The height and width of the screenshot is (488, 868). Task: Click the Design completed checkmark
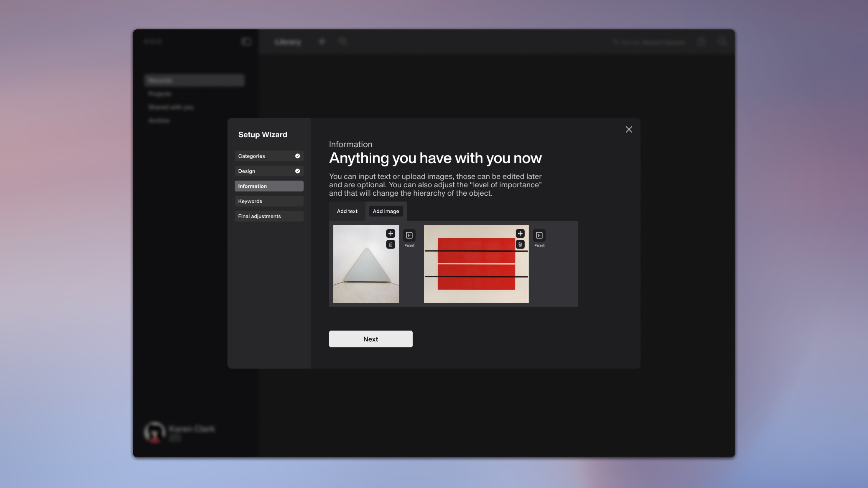coord(297,171)
